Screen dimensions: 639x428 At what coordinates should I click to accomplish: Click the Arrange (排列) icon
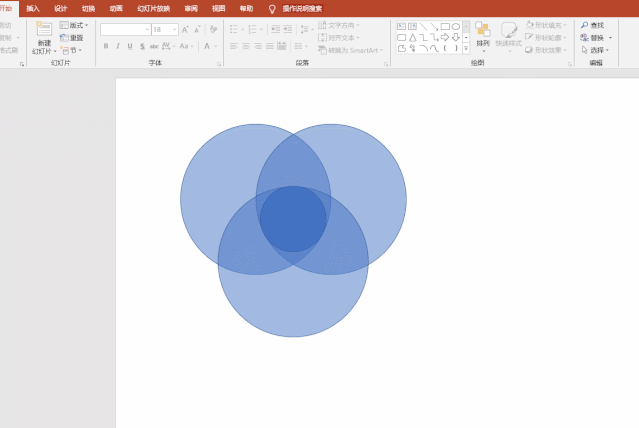pyautogui.click(x=483, y=31)
